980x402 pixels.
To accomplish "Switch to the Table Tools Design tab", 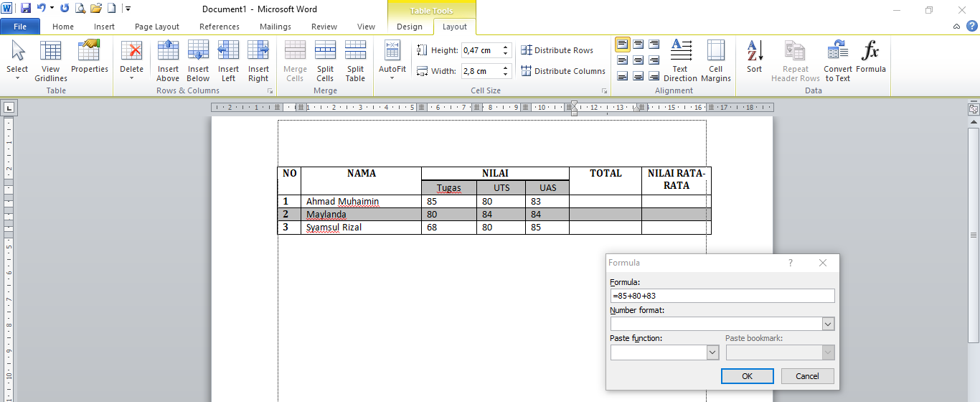I will point(410,27).
